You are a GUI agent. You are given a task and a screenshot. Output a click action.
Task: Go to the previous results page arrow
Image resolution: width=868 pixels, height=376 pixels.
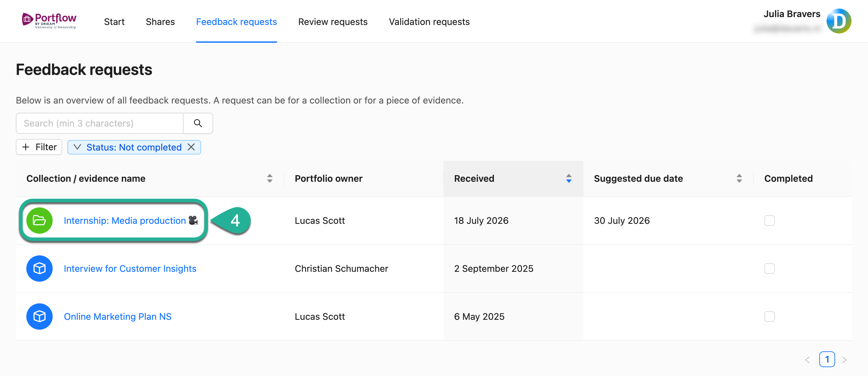807,360
